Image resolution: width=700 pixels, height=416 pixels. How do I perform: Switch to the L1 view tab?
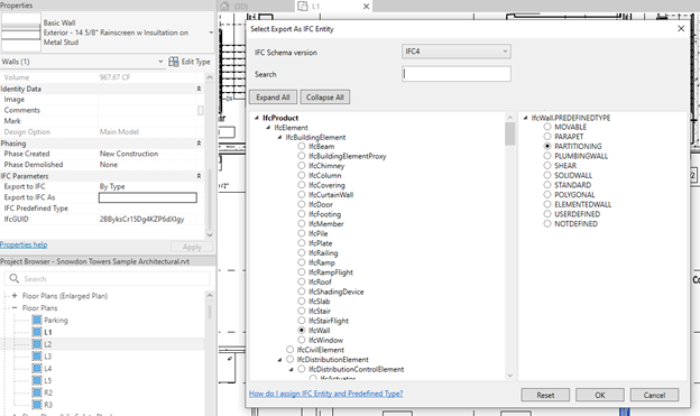(x=309, y=6)
